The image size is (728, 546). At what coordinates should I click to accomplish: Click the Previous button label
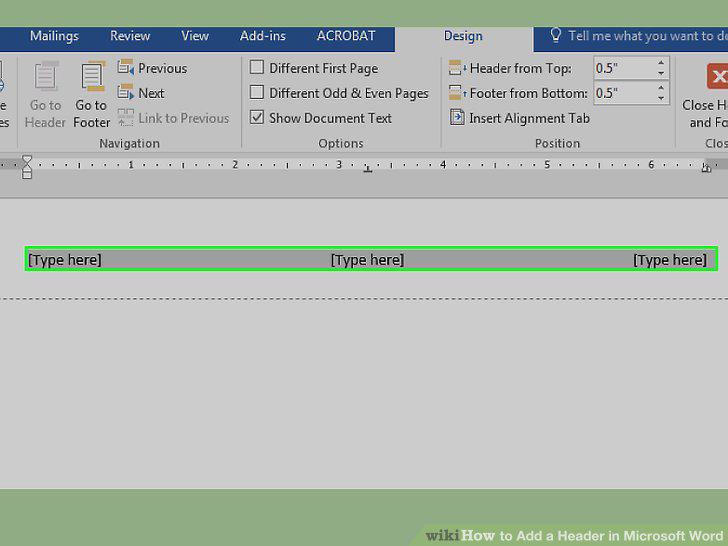pyautogui.click(x=162, y=68)
